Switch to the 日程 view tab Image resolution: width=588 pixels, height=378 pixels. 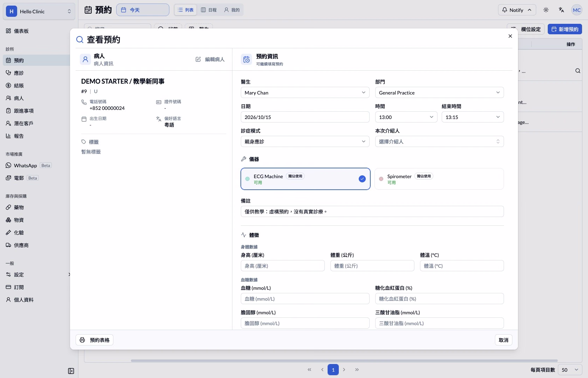click(209, 10)
